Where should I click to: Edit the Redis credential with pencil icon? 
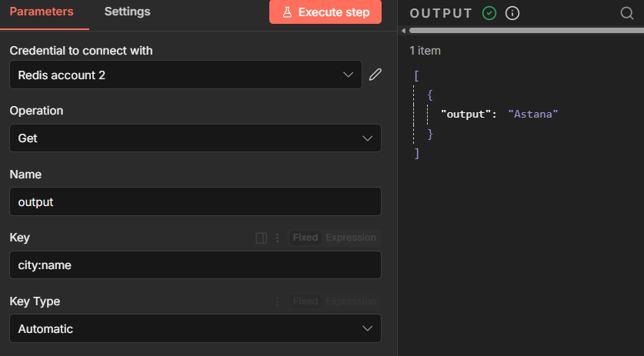pos(375,75)
